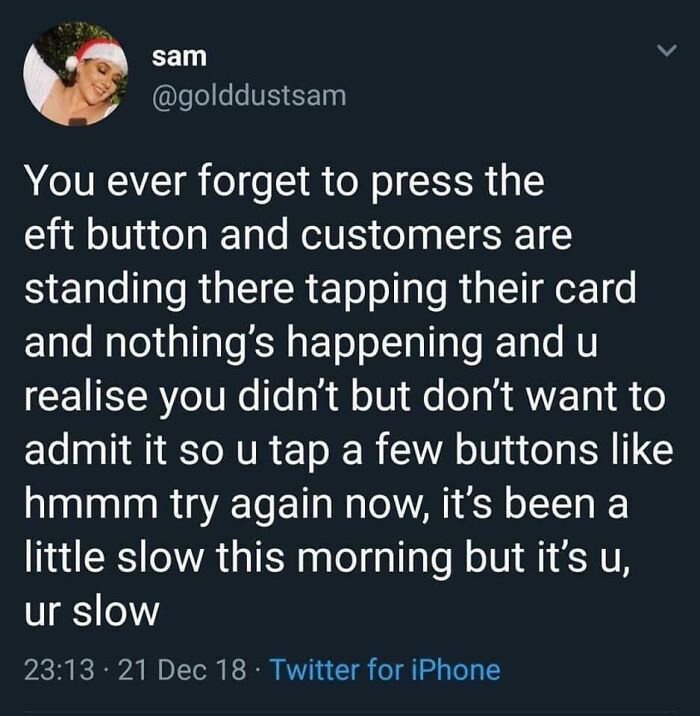Click the display name "sam"

tap(179, 57)
